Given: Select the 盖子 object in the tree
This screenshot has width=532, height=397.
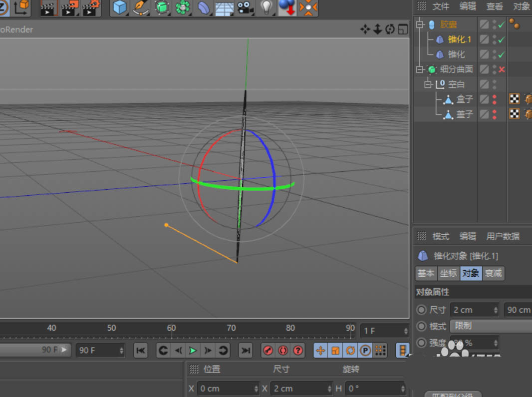Looking at the screenshot, I should click(464, 114).
